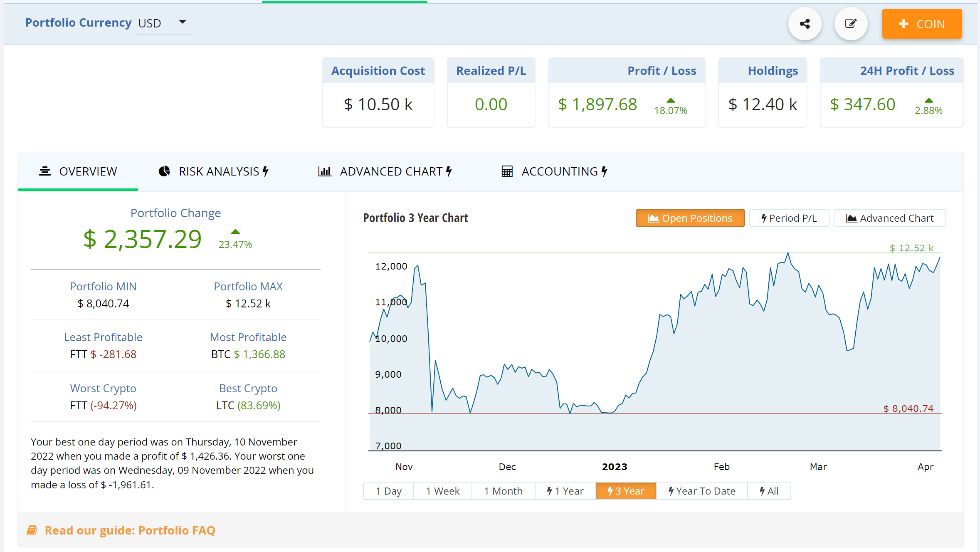Open the Portfolio FAQ guide link
Viewport: 980px width, 552px height.
coord(130,530)
